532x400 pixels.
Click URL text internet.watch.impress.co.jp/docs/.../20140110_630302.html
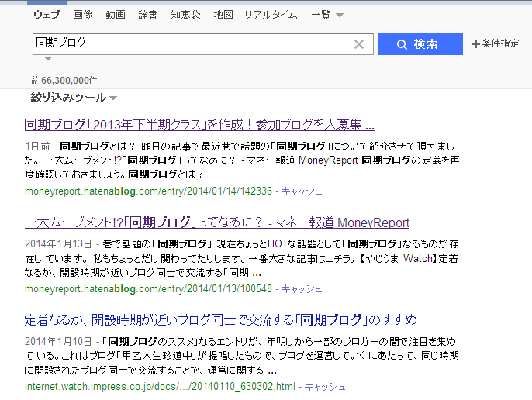(x=160, y=386)
